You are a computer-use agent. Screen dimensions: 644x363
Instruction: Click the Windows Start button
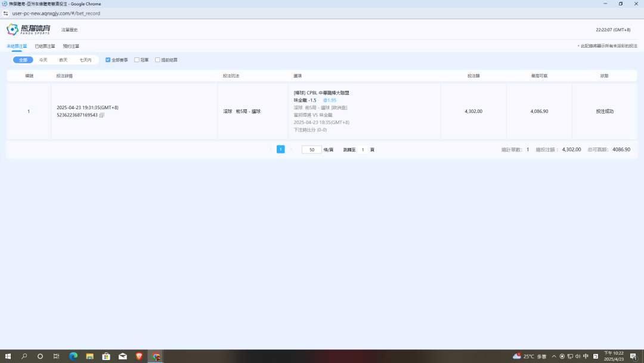click(x=8, y=356)
